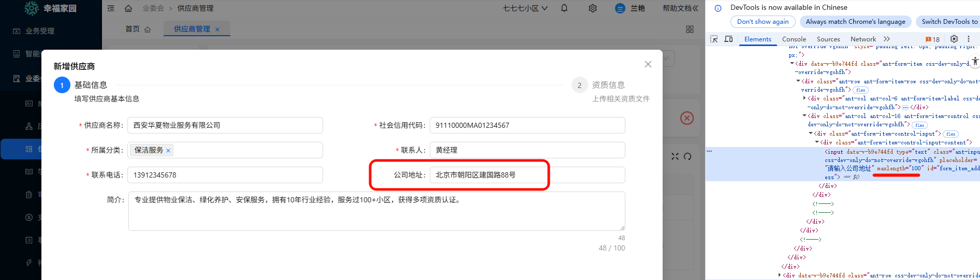Switch to the Sources tab
The image size is (980, 280).
(x=828, y=39)
